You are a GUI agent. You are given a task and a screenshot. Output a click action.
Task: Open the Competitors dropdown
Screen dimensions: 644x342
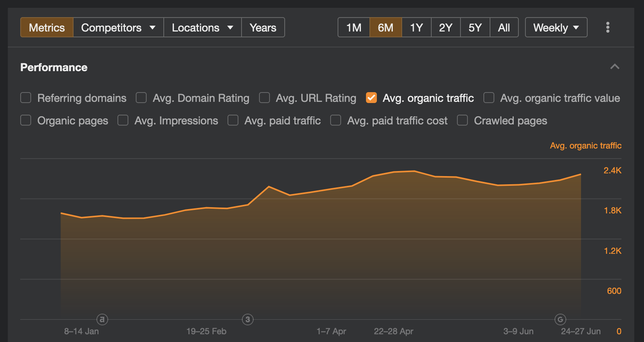pyautogui.click(x=119, y=28)
